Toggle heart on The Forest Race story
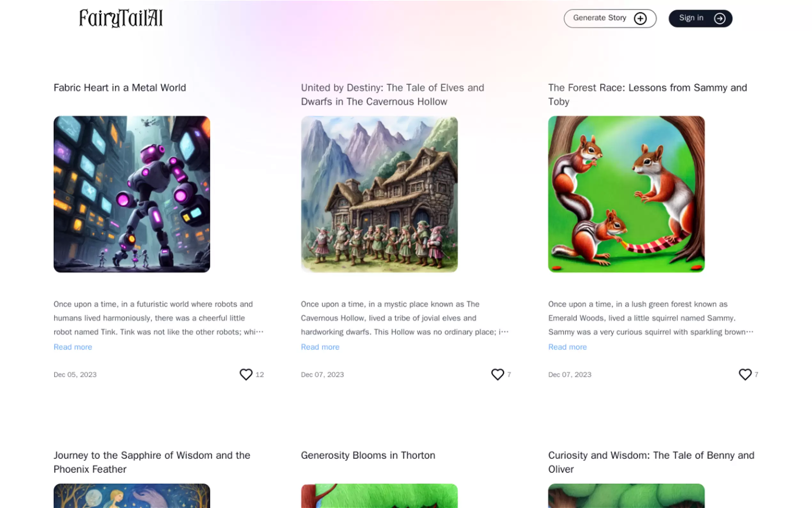Screen dimensions: 812x508 (745, 374)
